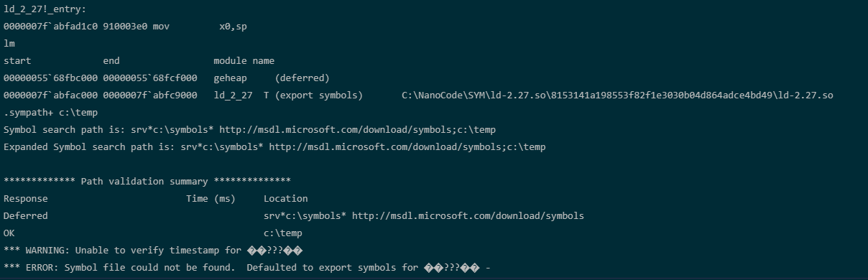
Task: Click the OK response entry
Action: tap(9, 233)
